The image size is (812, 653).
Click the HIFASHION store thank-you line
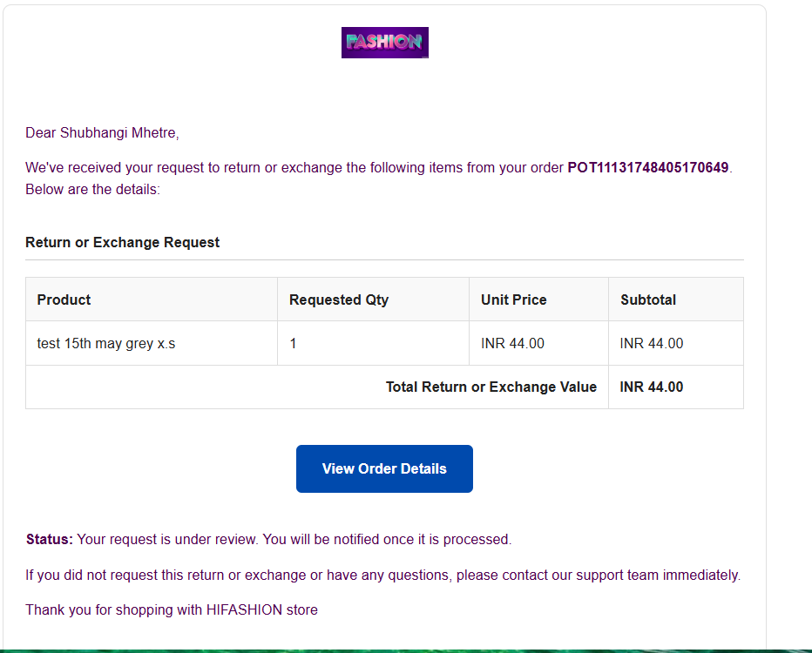coord(172,610)
